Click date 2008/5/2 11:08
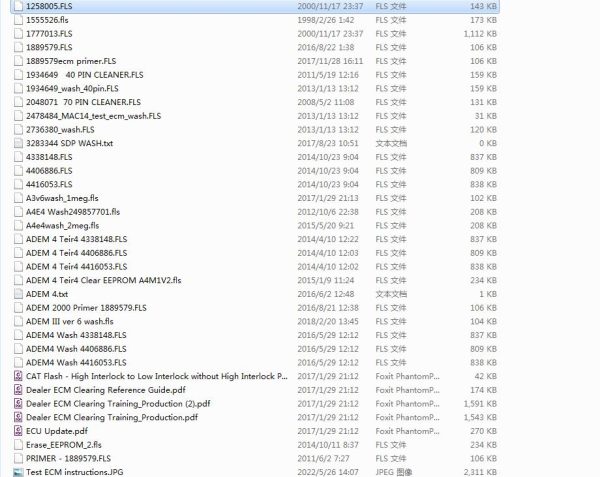 coord(326,102)
